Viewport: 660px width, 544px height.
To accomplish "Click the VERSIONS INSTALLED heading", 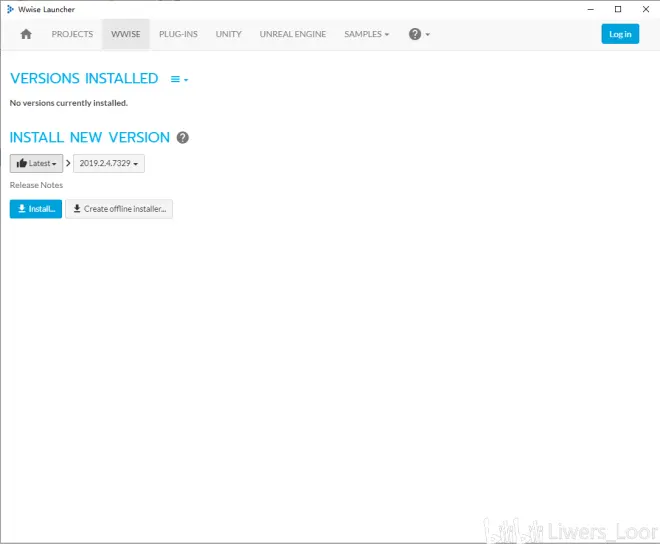I will click(x=84, y=79).
